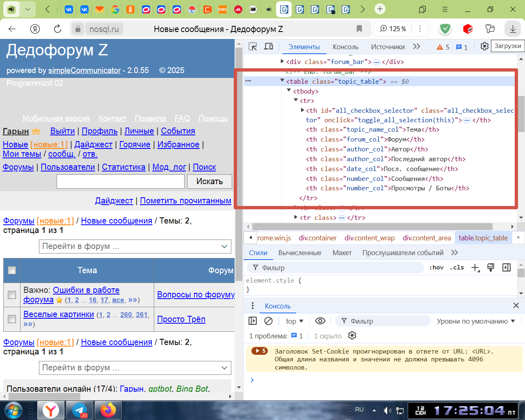Image resolution: width=525 pixels, height=420 pixels.
Task: Open the browser downloads icon
Action: [513, 29]
